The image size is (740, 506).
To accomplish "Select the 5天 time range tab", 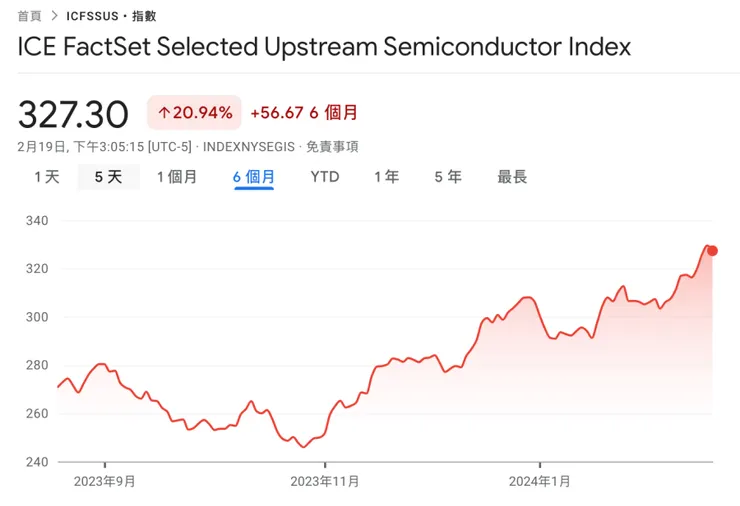I will pos(108,177).
